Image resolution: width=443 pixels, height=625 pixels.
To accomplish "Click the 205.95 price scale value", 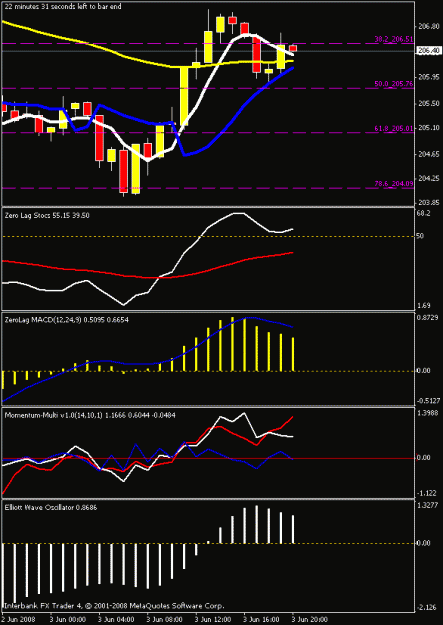I will (x=428, y=77).
